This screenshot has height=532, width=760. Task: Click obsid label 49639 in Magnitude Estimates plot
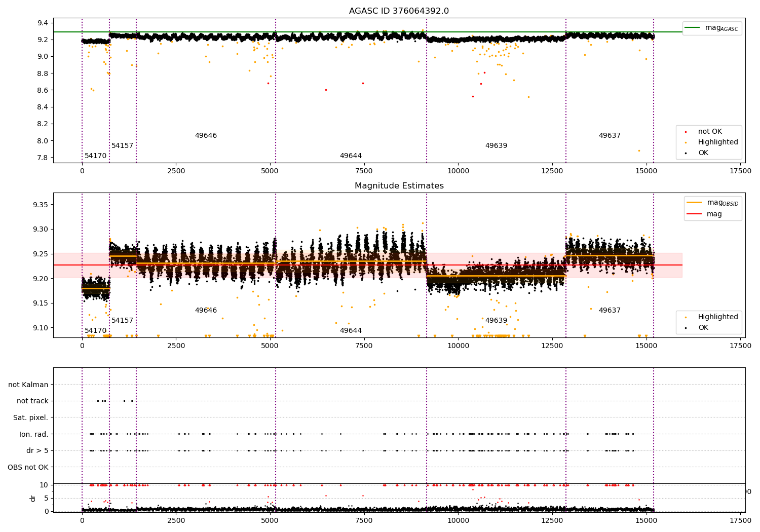[496, 321]
